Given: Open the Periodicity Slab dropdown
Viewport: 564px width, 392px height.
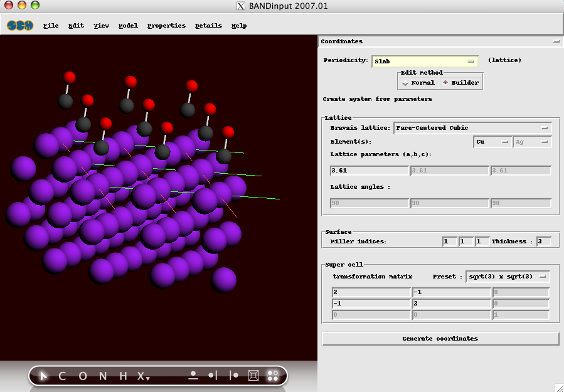Looking at the screenshot, I should pyautogui.click(x=425, y=61).
